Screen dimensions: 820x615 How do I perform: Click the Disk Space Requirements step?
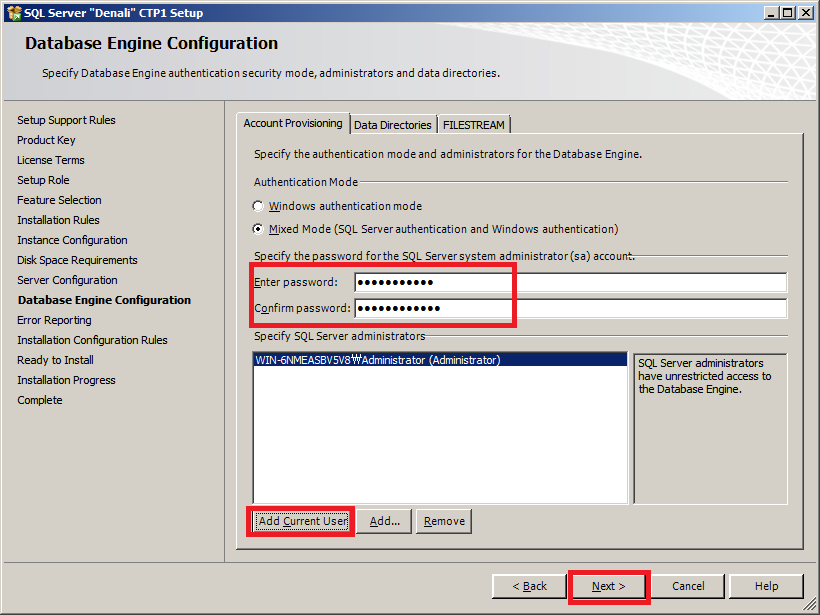pos(77,260)
